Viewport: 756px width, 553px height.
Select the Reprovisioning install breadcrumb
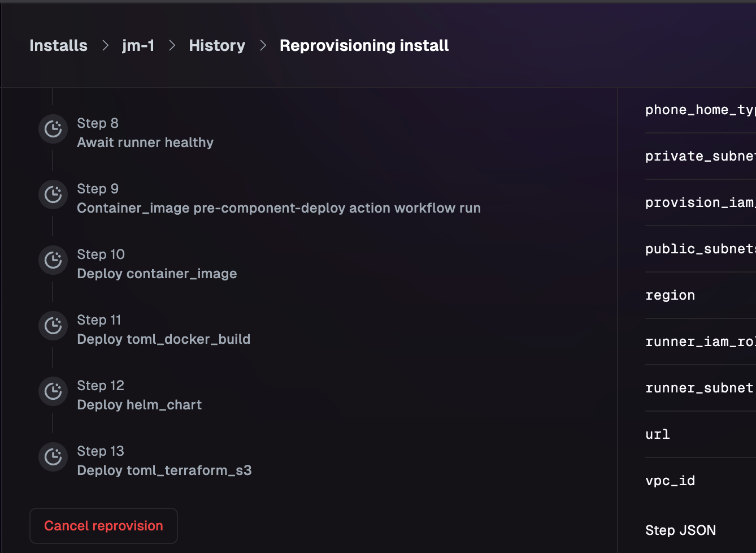point(364,46)
